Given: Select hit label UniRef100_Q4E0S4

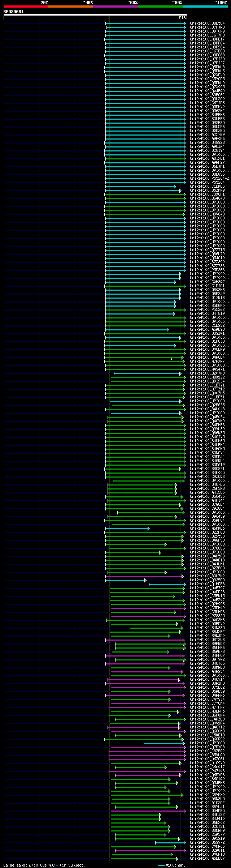Looking at the screenshot, I should (207, 417).
